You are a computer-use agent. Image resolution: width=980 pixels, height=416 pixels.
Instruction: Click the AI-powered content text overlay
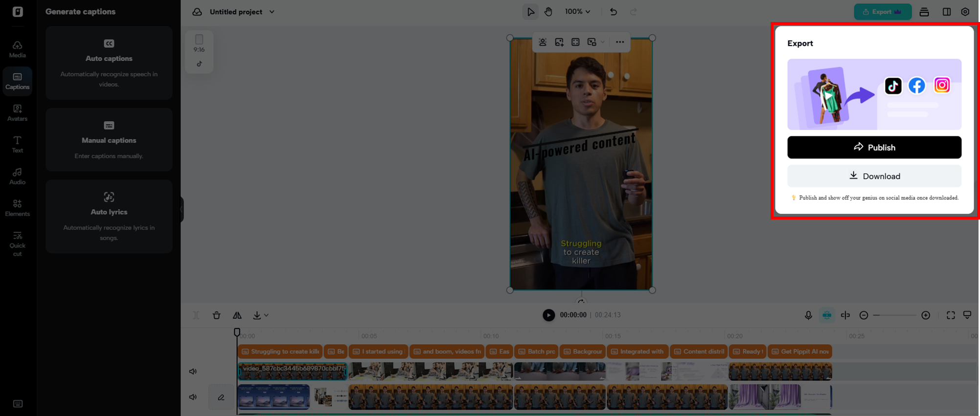[580, 146]
